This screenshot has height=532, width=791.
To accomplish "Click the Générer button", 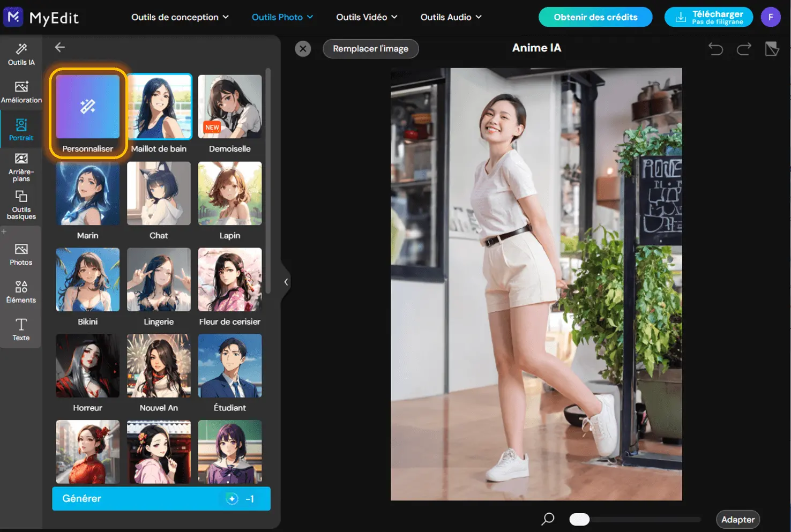I will [161, 499].
